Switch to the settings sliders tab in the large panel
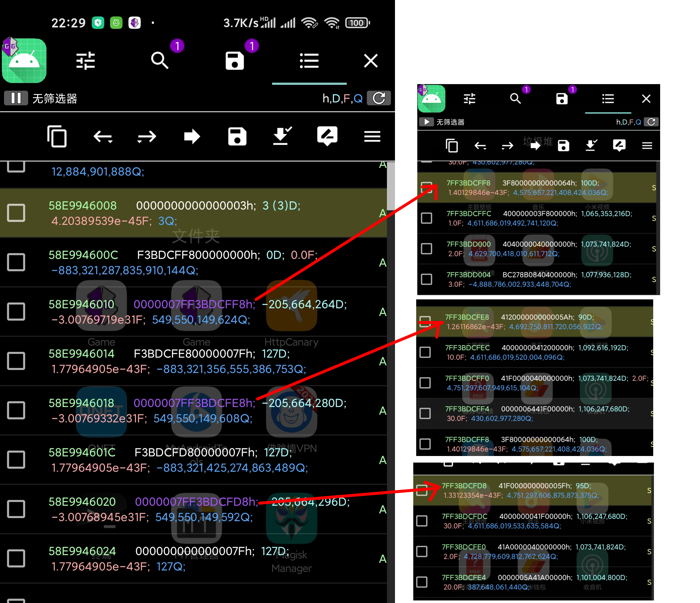The image size is (700, 603). [x=86, y=61]
